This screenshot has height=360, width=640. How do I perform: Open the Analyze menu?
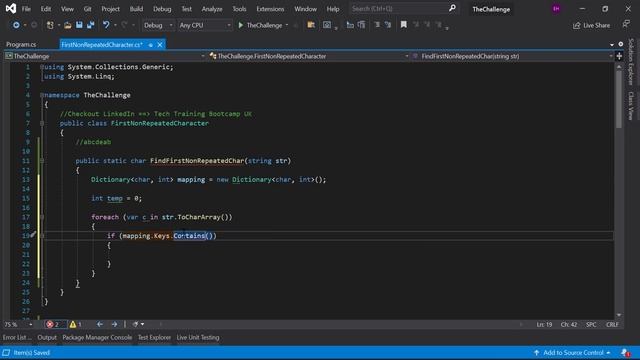(x=212, y=9)
